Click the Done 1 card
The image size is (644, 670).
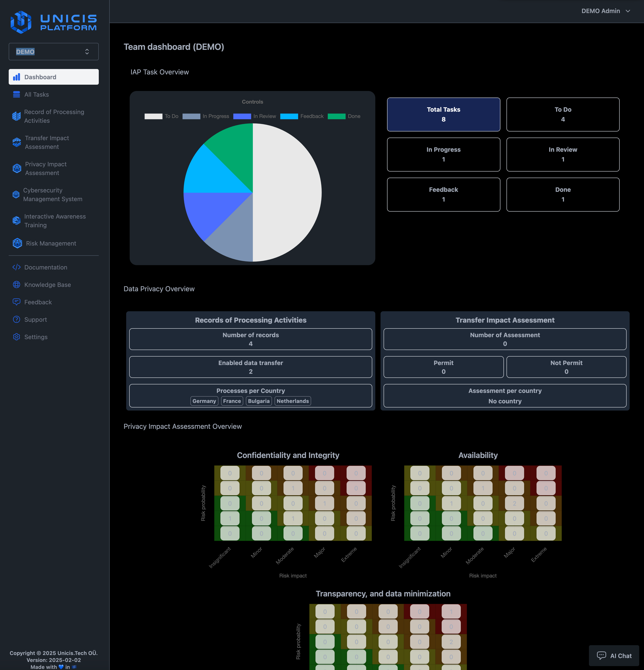563,195
